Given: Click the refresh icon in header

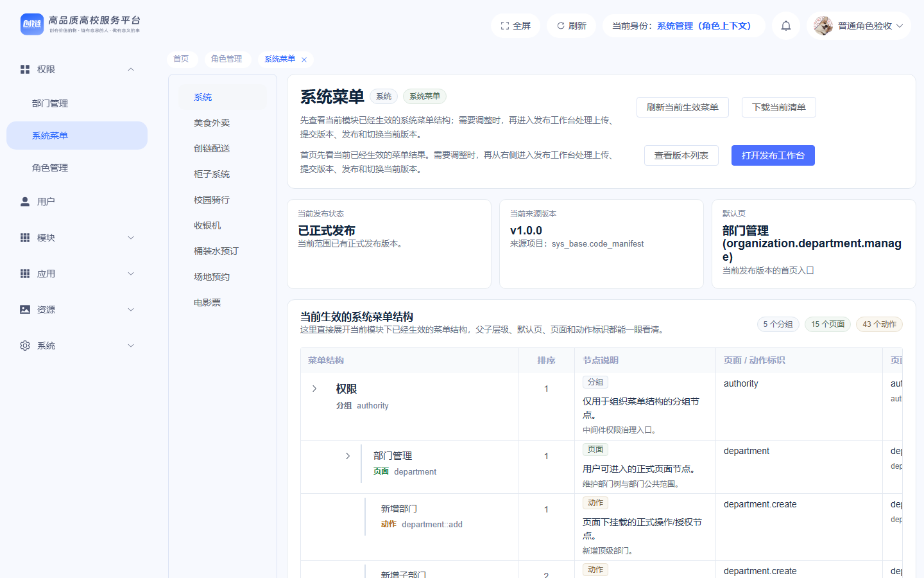Looking at the screenshot, I should (x=561, y=26).
